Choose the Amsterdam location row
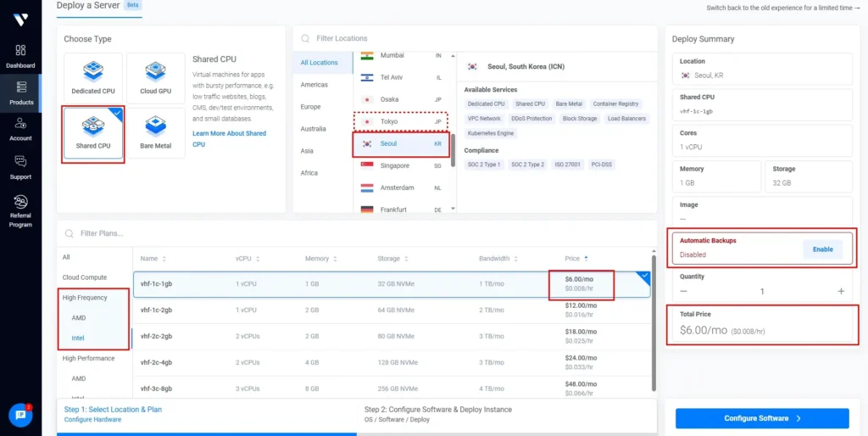The height and width of the screenshot is (436, 868). click(x=403, y=187)
